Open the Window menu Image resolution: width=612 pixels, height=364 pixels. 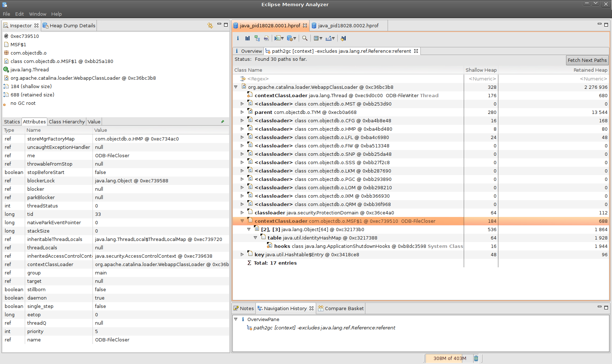pos(38,14)
